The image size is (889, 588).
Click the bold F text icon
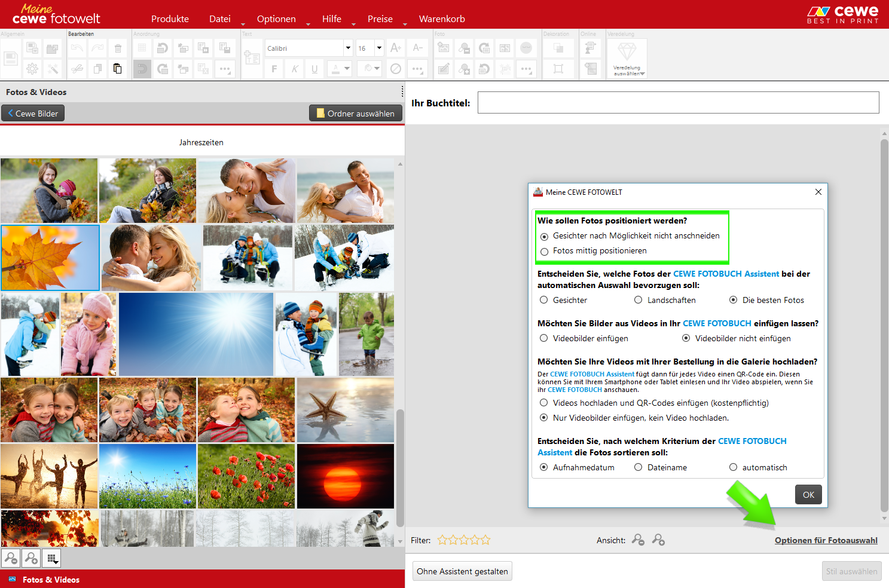point(274,69)
